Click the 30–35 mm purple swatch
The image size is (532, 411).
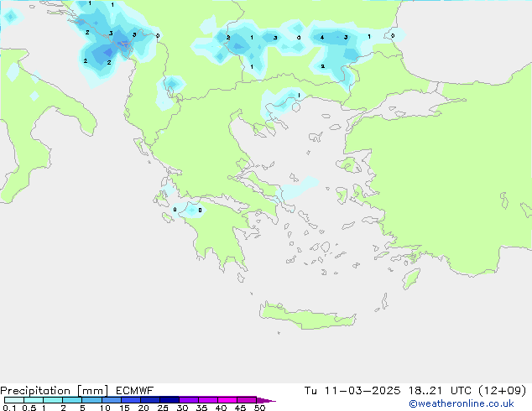188,400
